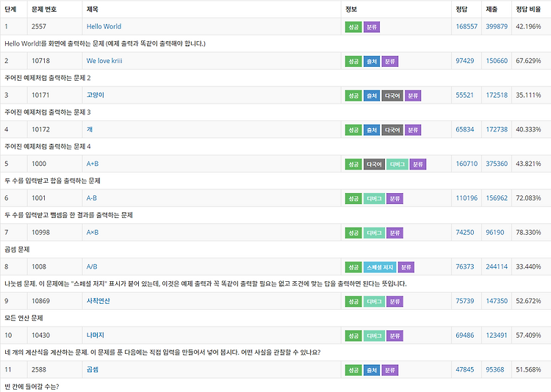Open the 고양이 problem link
551x392 pixels.
[x=96, y=95]
